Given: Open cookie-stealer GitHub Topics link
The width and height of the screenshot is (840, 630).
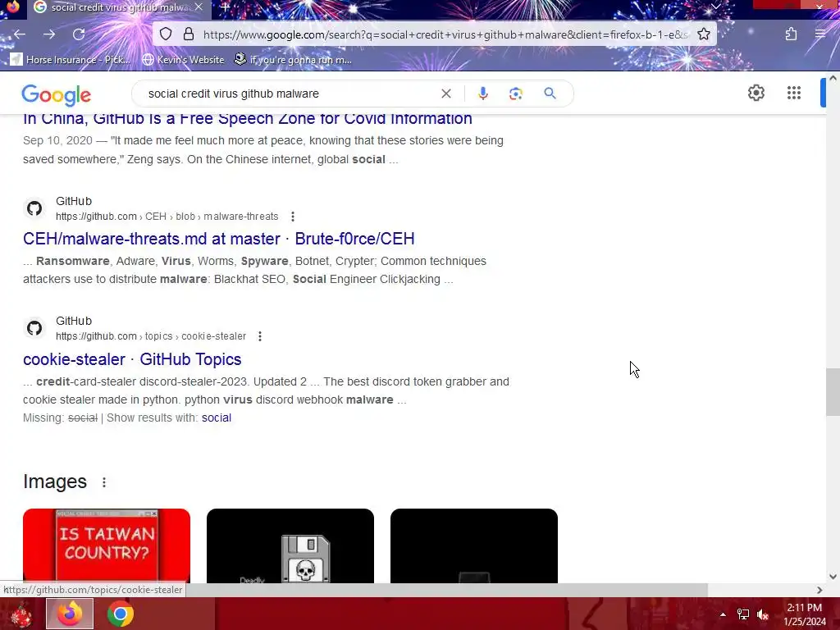Looking at the screenshot, I should click(132, 359).
